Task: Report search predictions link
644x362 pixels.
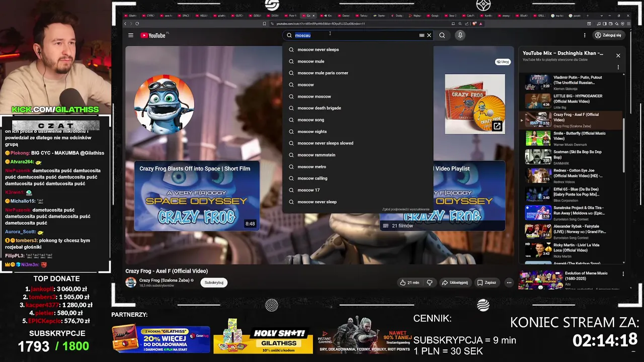Action: pos(406,209)
